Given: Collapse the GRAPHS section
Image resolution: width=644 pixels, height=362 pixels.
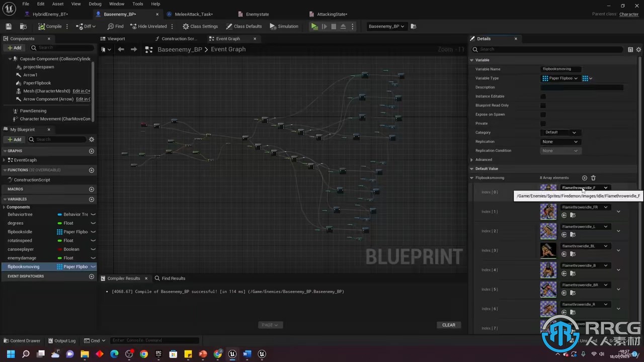Looking at the screenshot, I should [5, 151].
